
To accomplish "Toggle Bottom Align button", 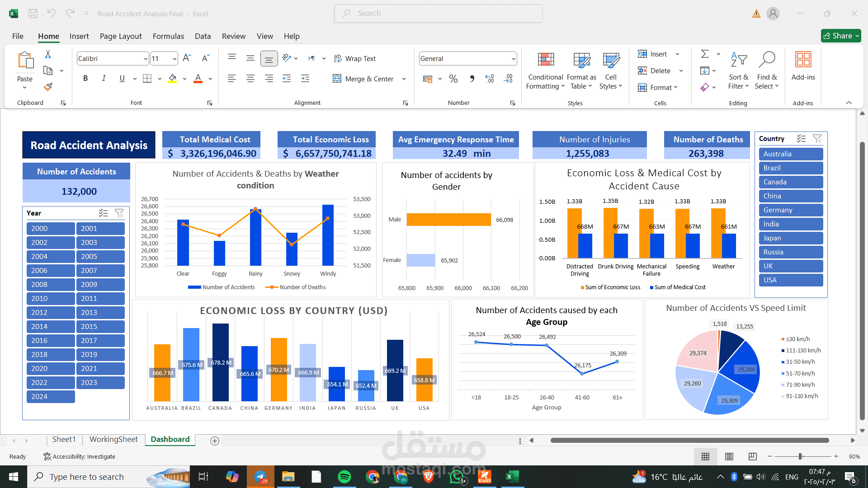I will [269, 59].
